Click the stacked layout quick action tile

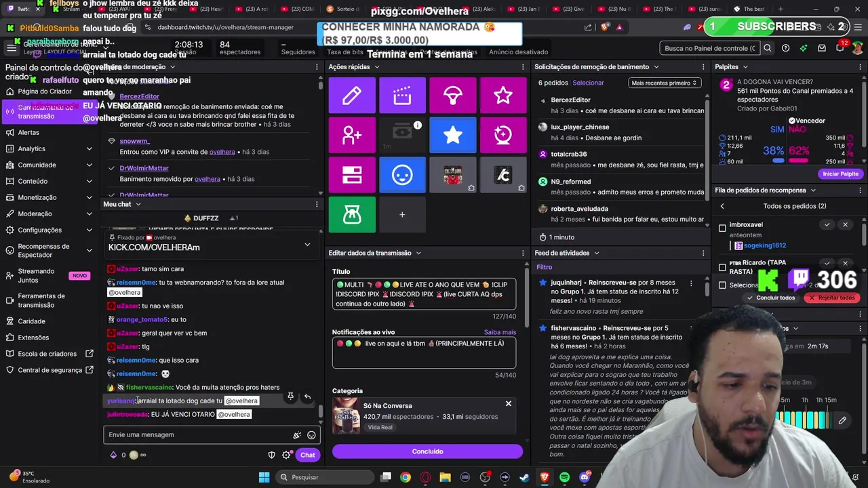tap(352, 175)
